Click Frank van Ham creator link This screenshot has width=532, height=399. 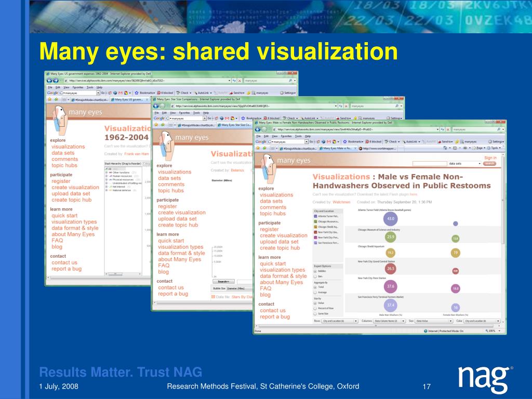(137, 154)
